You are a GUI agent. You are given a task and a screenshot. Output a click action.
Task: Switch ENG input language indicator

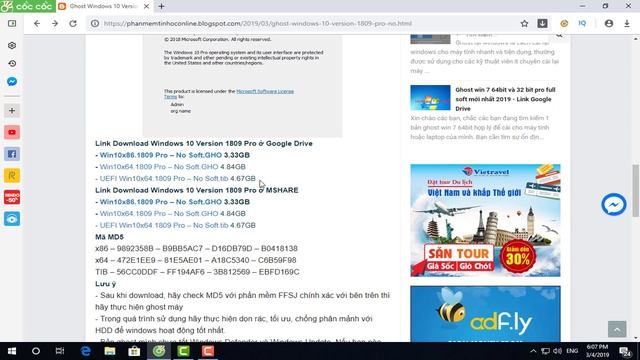pos(572,351)
